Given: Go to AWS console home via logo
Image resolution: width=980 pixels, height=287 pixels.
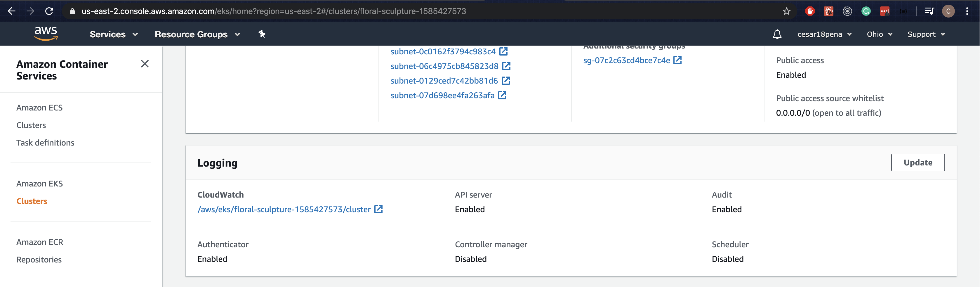Looking at the screenshot, I should (46, 34).
